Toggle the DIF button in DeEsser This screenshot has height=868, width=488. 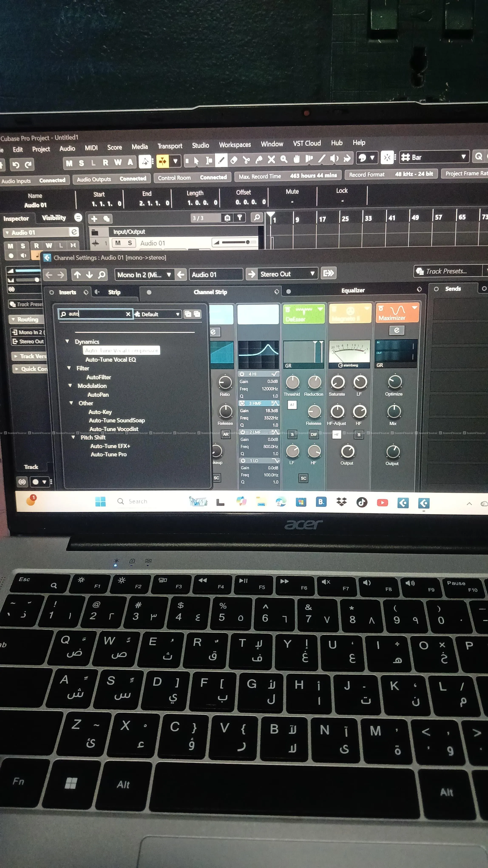tap(314, 434)
